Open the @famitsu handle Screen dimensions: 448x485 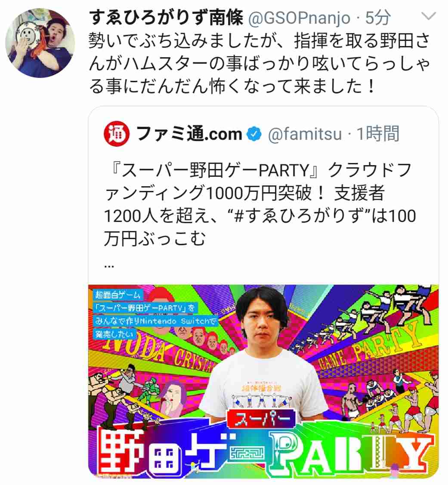click(305, 134)
